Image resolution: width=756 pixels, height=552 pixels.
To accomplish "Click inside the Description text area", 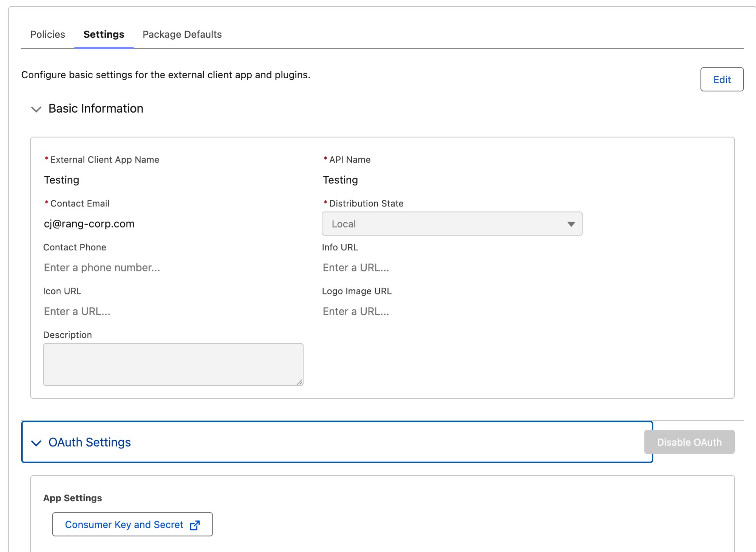I will (173, 364).
